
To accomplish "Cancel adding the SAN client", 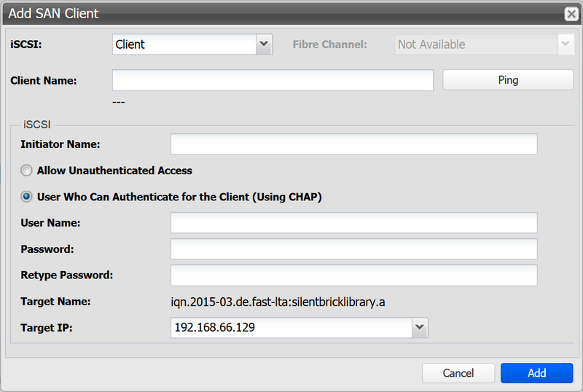I will click(458, 373).
